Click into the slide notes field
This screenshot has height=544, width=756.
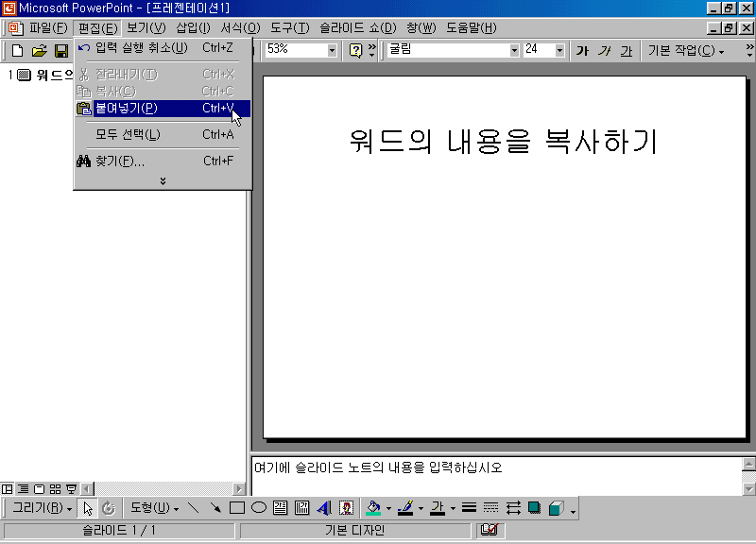tap(497, 476)
